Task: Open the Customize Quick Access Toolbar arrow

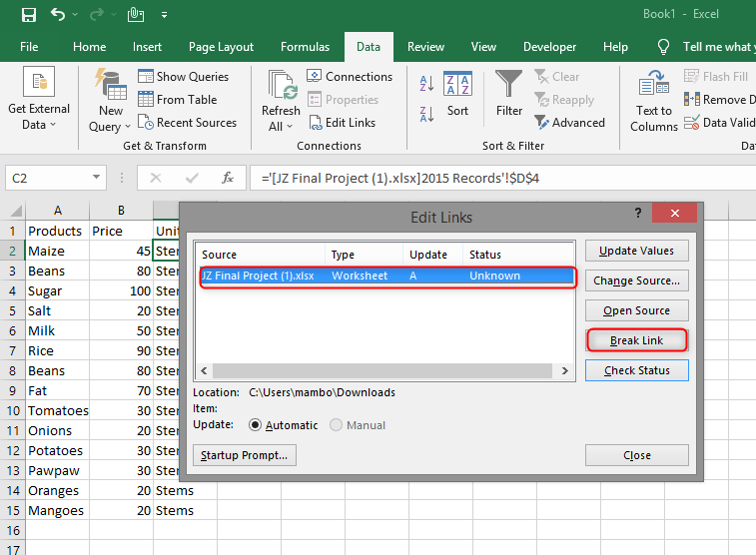Action: tap(164, 15)
